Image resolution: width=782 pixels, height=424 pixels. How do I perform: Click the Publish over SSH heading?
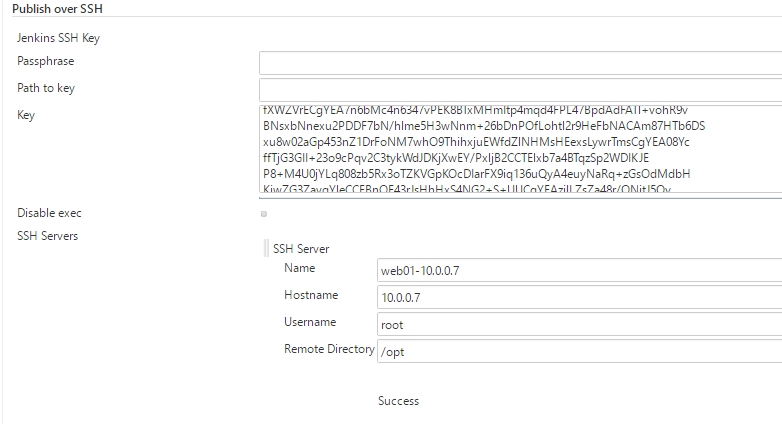tap(57, 9)
